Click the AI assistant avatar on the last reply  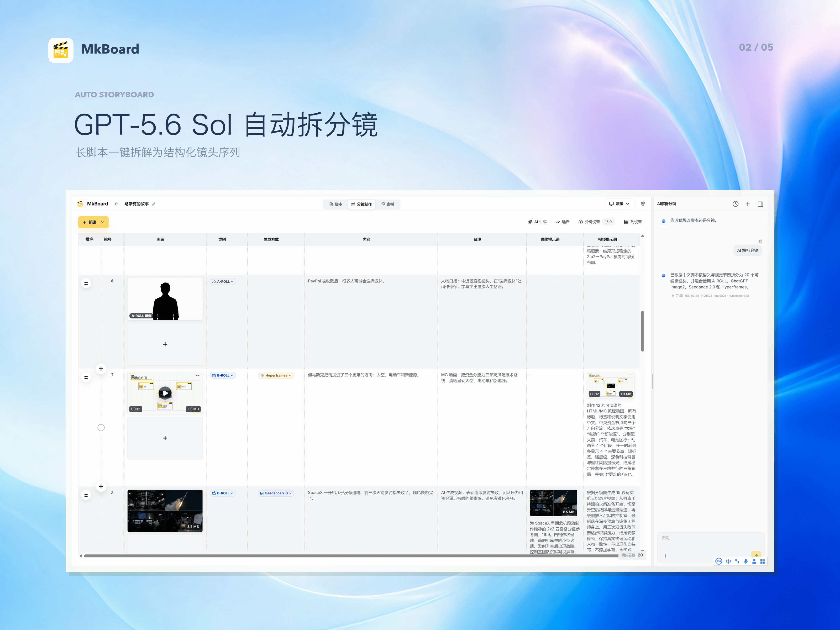pyautogui.click(x=663, y=275)
